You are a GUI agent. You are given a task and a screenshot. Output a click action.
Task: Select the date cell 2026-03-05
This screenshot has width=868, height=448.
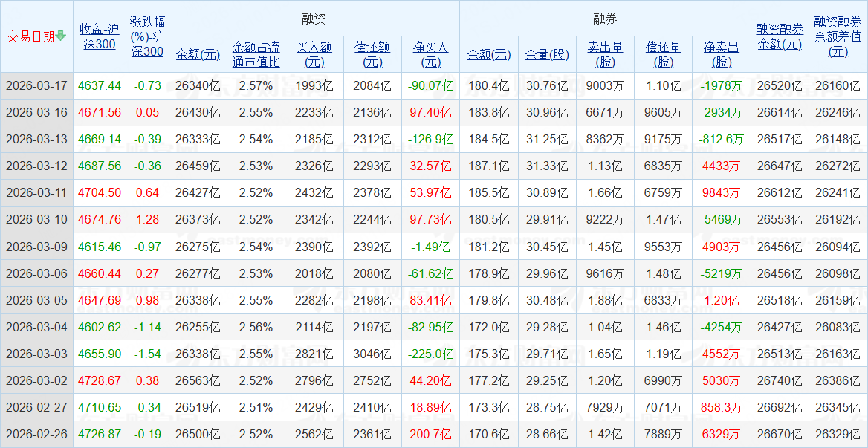pyautogui.click(x=36, y=300)
